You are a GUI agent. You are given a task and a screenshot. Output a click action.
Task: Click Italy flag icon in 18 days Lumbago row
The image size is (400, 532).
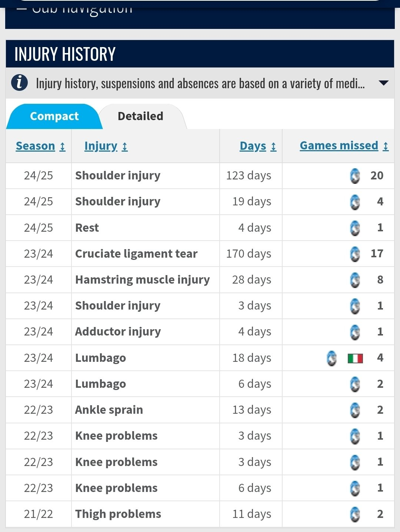pos(355,358)
